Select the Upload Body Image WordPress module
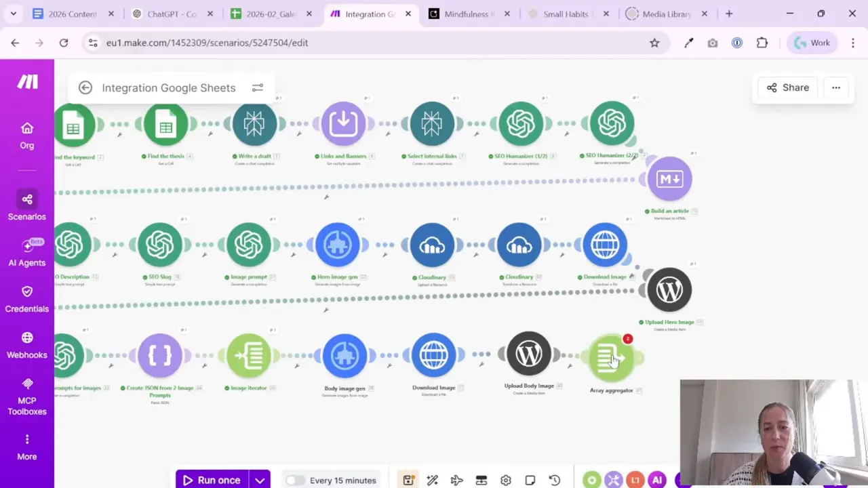 coord(529,354)
